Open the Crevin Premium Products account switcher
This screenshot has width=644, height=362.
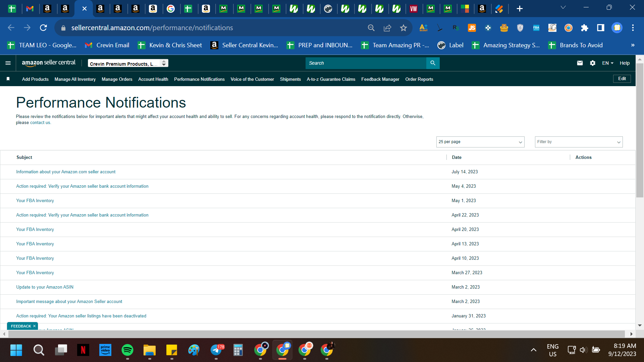coord(128,63)
